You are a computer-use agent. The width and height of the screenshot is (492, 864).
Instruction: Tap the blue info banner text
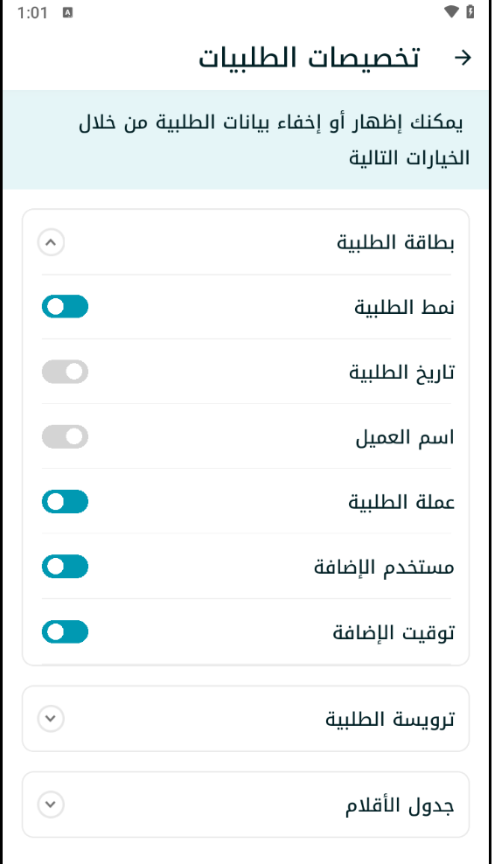point(274,141)
